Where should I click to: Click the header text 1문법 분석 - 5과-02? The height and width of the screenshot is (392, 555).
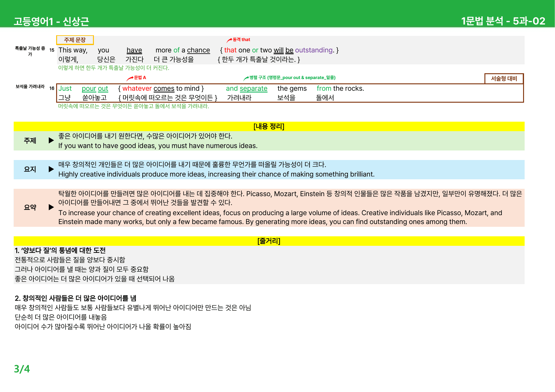(503, 21)
